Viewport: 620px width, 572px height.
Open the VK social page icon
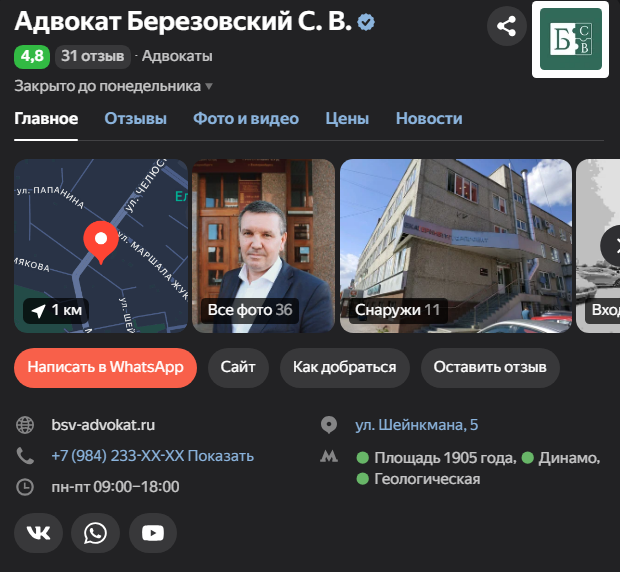(x=39, y=533)
